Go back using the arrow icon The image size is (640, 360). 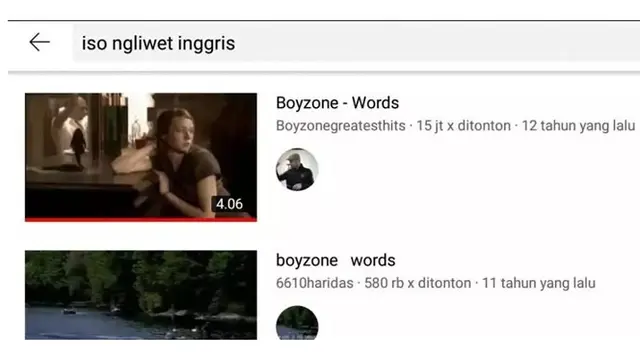(x=40, y=42)
